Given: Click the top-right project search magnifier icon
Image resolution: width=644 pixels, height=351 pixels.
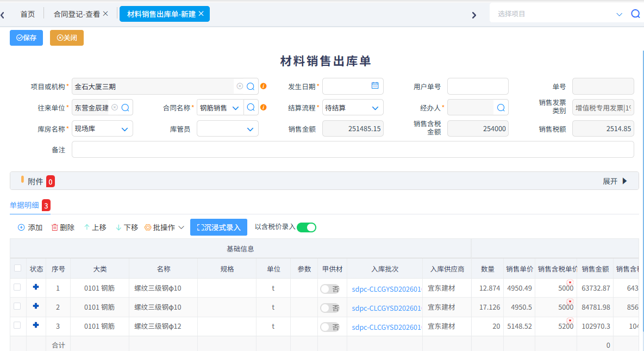Looking at the screenshot, I should coord(635,14).
